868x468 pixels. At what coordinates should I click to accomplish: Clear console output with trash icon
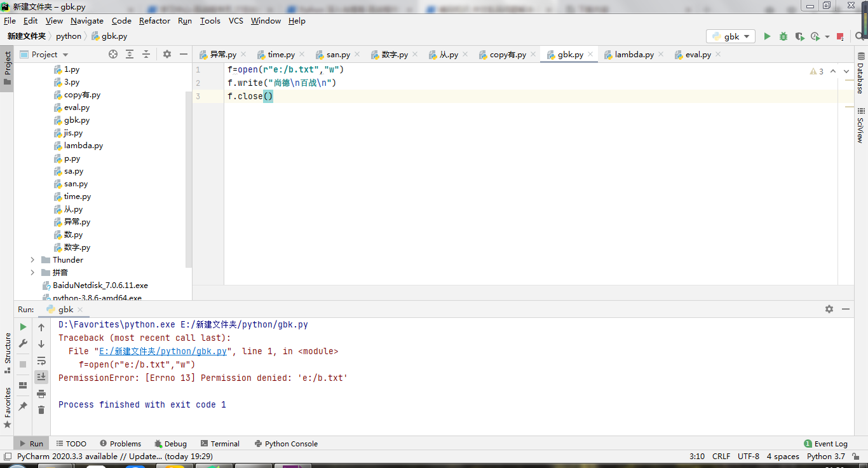click(41, 410)
